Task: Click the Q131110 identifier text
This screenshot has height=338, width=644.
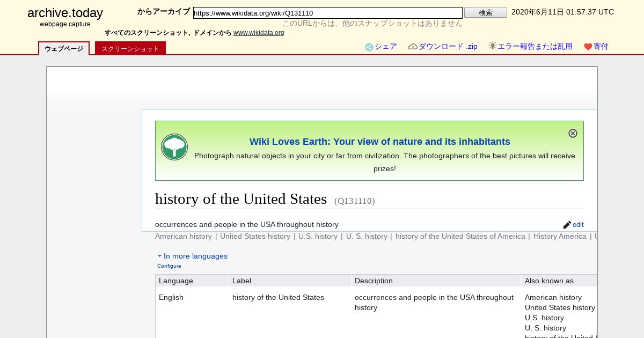Action: click(355, 201)
